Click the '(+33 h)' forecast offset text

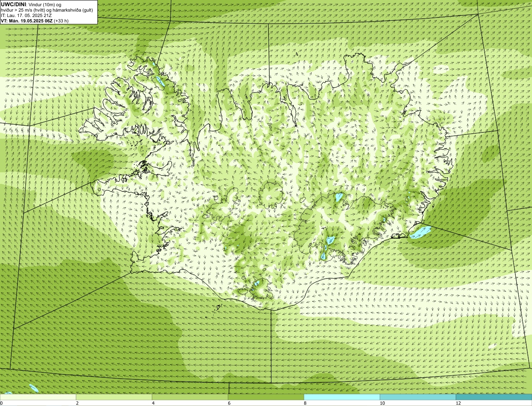tap(61, 20)
